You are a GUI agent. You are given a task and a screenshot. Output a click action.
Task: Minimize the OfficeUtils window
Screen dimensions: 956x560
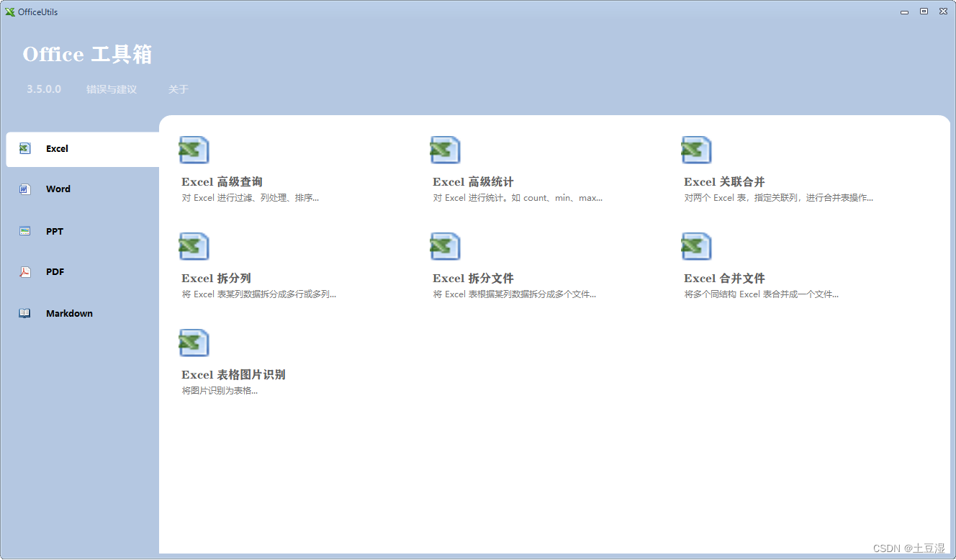pos(905,12)
